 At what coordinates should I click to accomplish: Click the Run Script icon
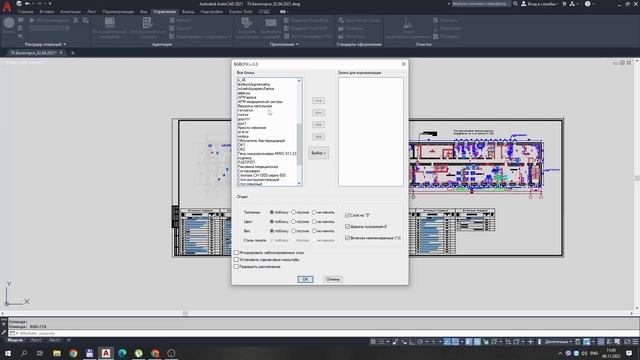(x=271, y=22)
